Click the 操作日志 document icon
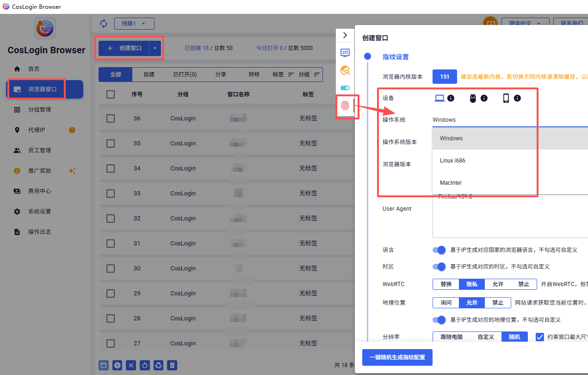Image resolution: width=588 pixels, height=375 pixels. click(x=17, y=232)
